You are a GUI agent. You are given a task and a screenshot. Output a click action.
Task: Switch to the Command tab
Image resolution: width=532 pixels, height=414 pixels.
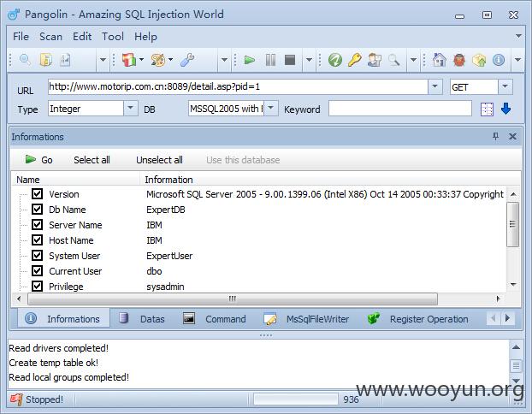coord(215,319)
